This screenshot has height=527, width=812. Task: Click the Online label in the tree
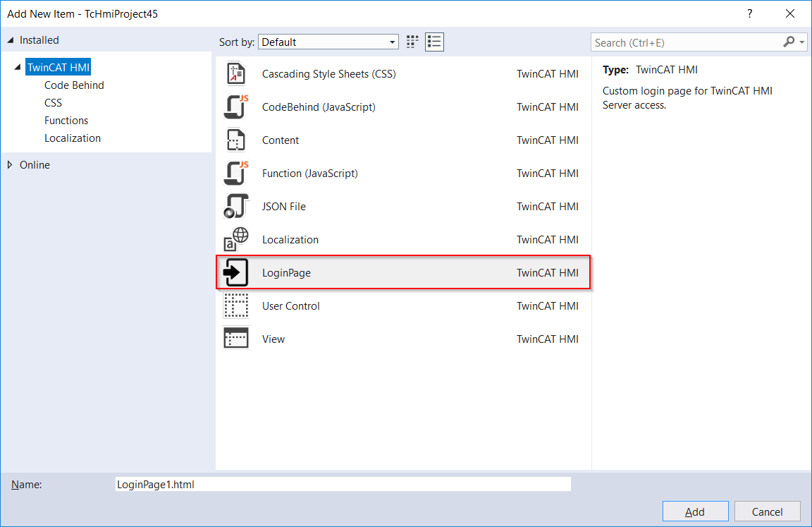(35, 165)
